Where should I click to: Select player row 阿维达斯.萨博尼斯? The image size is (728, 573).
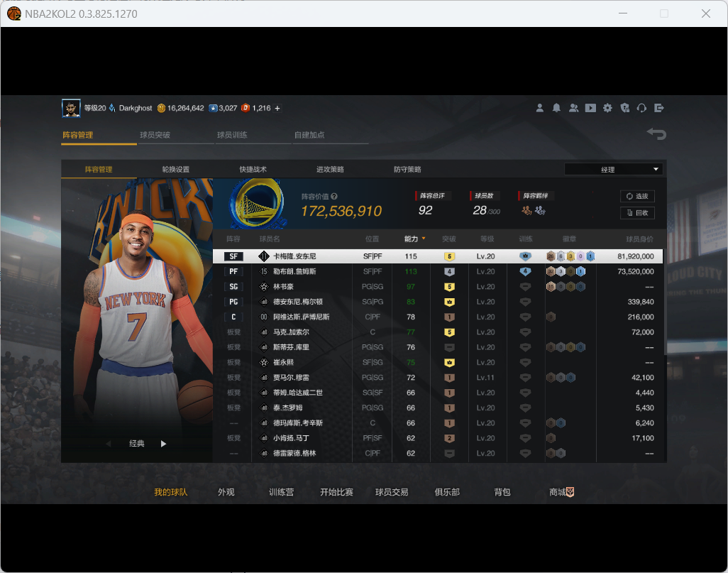pyautogui.click(x=438, y=317)
